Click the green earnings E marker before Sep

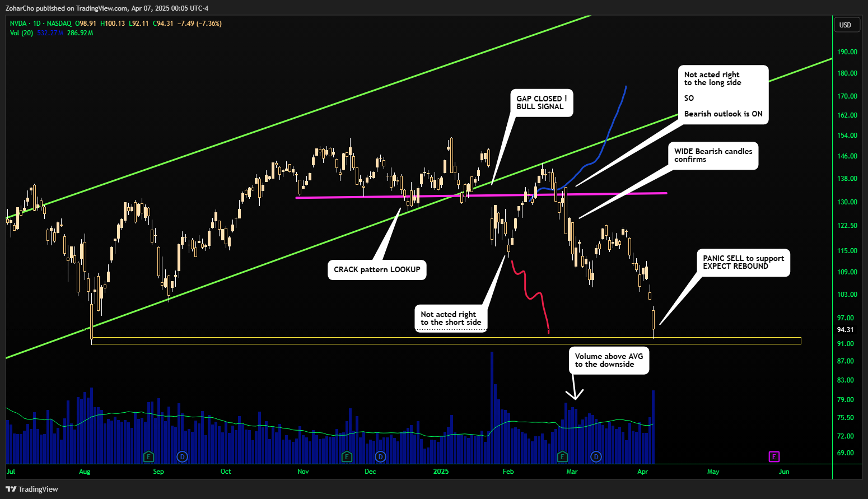pos(148,456)
